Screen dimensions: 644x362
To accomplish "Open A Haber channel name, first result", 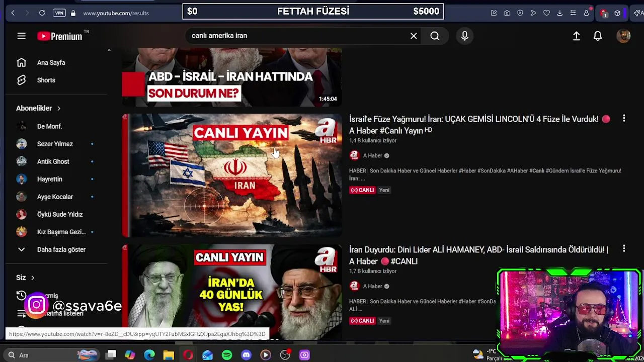I will tap(373, 156).
